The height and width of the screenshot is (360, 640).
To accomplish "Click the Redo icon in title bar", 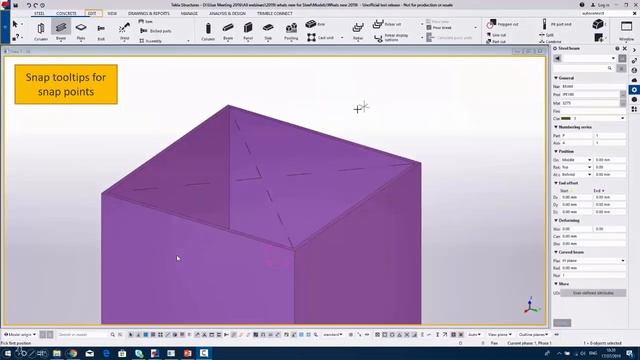I will (x=36, y=5).
